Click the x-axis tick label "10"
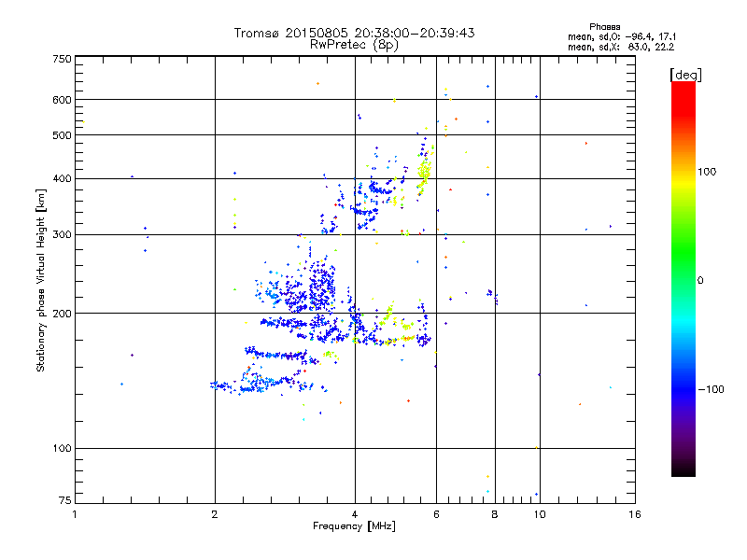Viewport: 747px width, 560px height. (x=540, y=514)
